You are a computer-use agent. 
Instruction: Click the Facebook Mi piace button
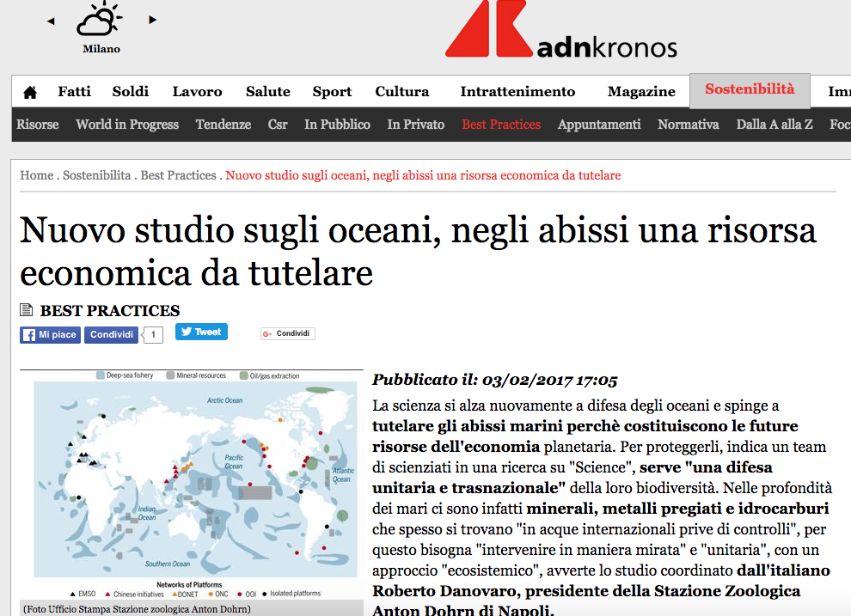coord(50,335)
